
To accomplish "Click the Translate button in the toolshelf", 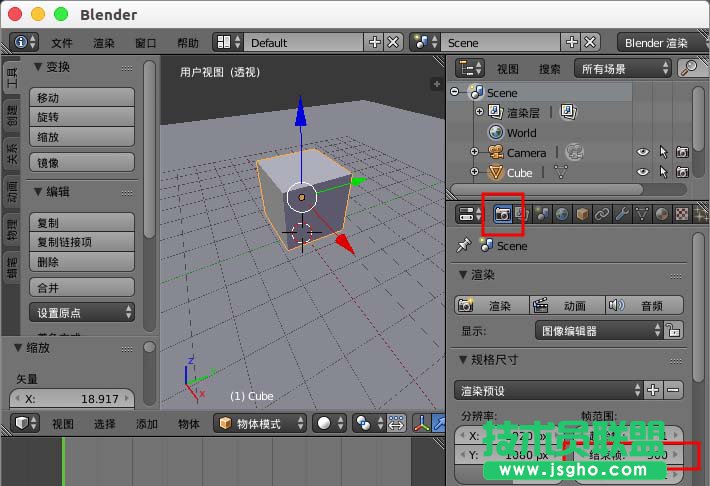I will (82, 97).
